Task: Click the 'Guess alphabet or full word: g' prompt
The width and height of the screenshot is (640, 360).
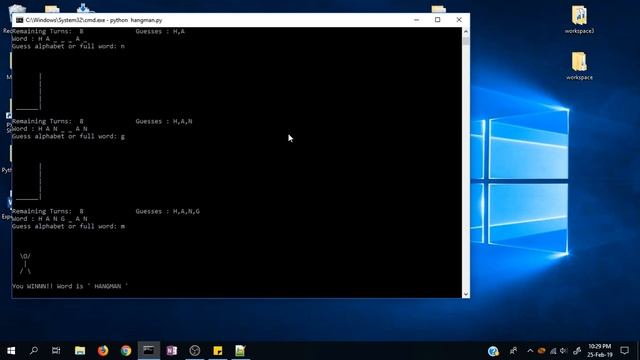Action: 68,136
